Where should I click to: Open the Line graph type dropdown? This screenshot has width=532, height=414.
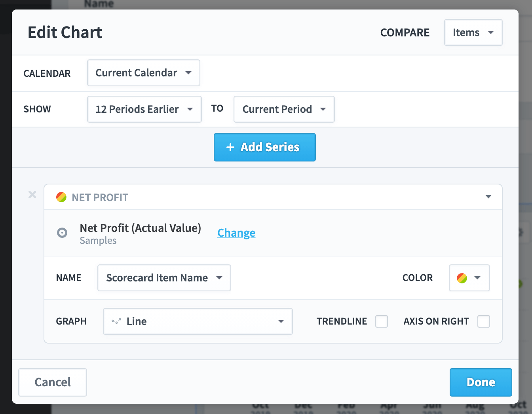tap(198, 321)
